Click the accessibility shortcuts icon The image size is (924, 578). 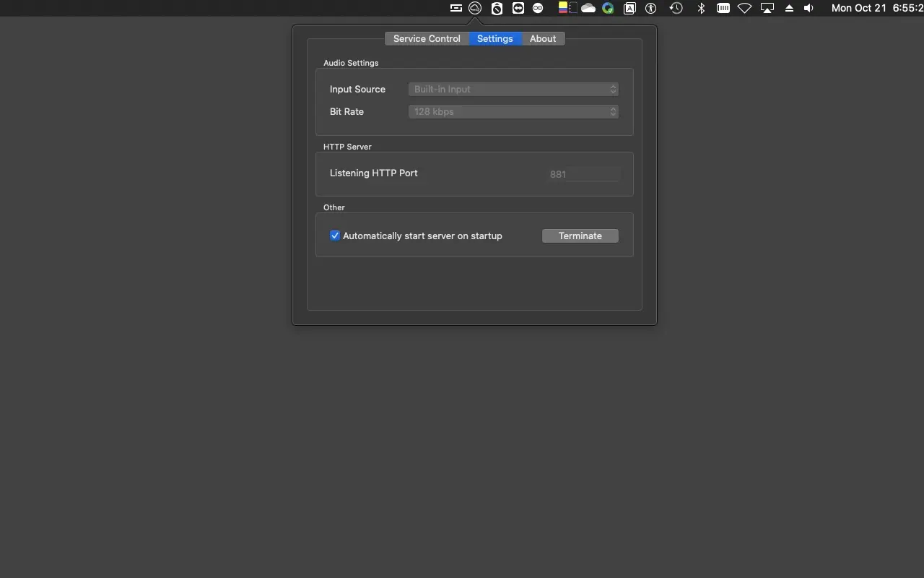pyautogui.click(x=650, y=8)
